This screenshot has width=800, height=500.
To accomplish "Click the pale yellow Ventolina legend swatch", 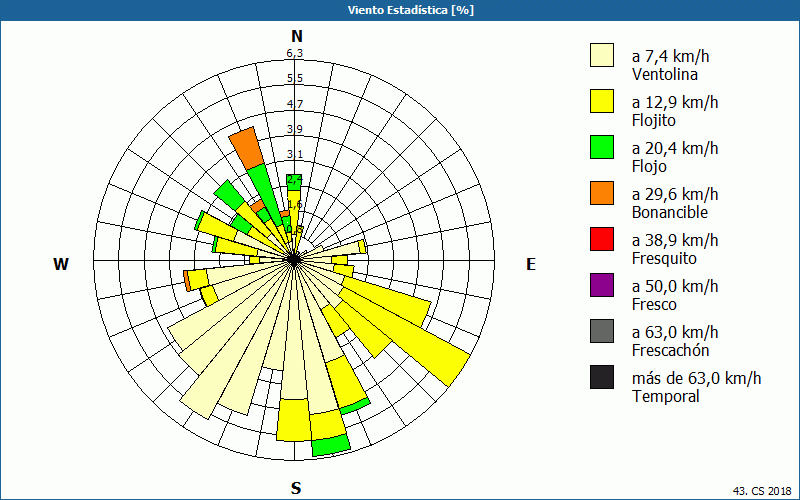I will pyautogui.click(x=602, y=55).
